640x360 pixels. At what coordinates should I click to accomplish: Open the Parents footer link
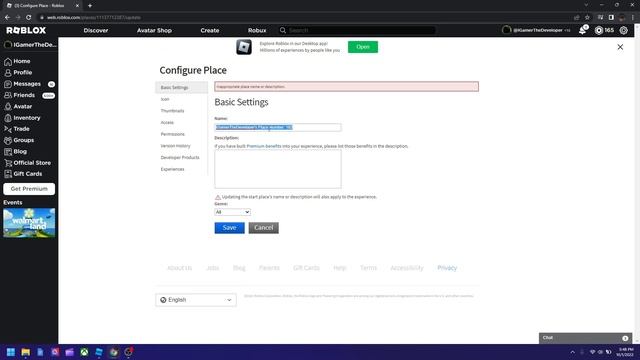pos(269,268)
